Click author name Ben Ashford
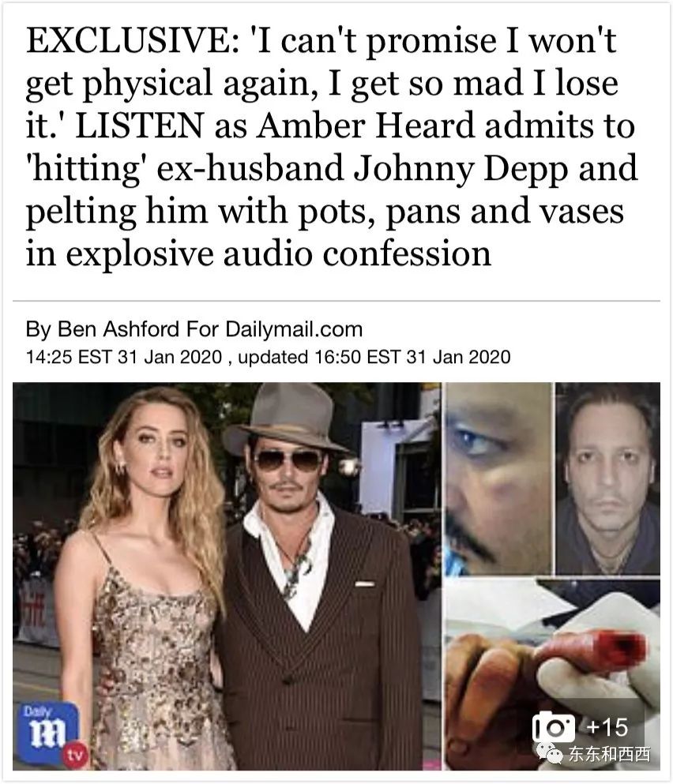Viewport: 673px width, 784px height. click(117, 329)
